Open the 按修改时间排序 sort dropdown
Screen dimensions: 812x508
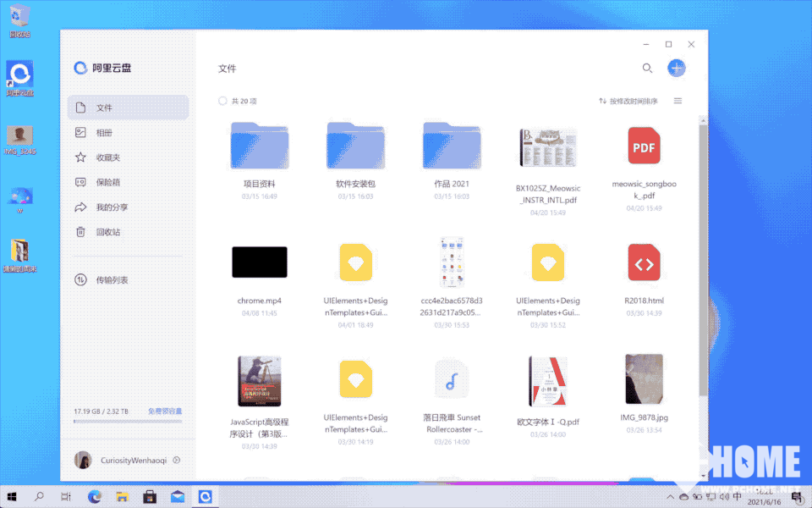628,101
